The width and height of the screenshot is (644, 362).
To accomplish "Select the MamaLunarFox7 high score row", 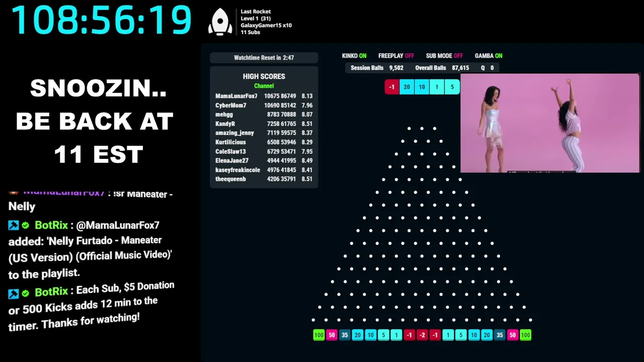I will (x=264, y=96).
